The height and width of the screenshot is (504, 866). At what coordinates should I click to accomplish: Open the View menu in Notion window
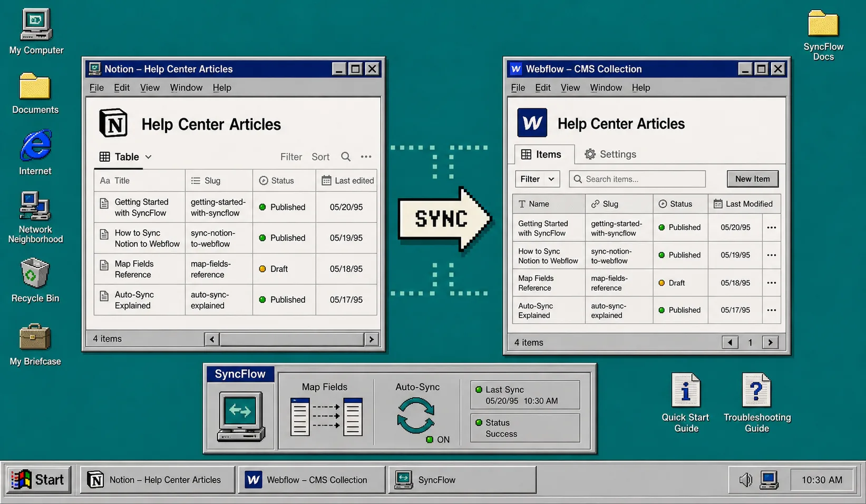point(150,87)
